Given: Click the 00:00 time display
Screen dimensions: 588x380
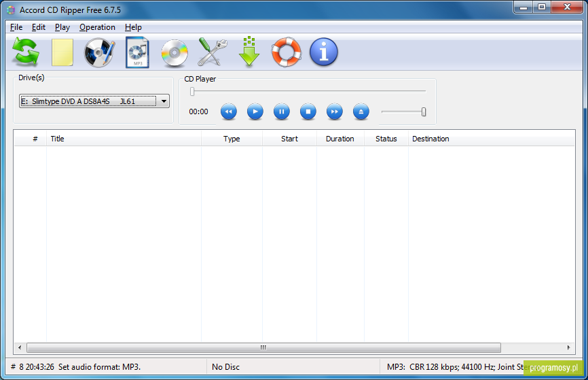Looking at the screenshot, I should (x=198, y=111).
